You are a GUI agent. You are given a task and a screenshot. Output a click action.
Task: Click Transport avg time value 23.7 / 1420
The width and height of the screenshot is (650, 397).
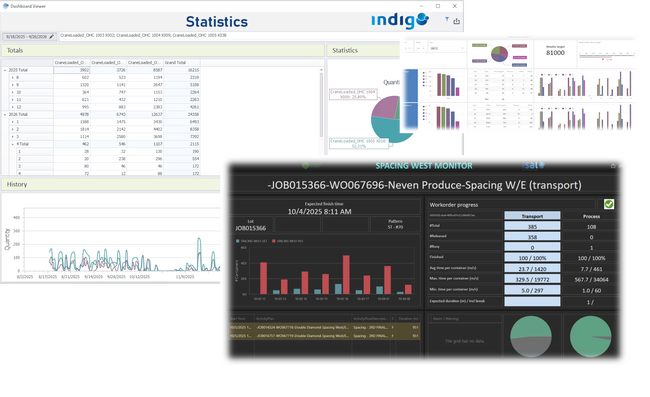tap(532, 269)
